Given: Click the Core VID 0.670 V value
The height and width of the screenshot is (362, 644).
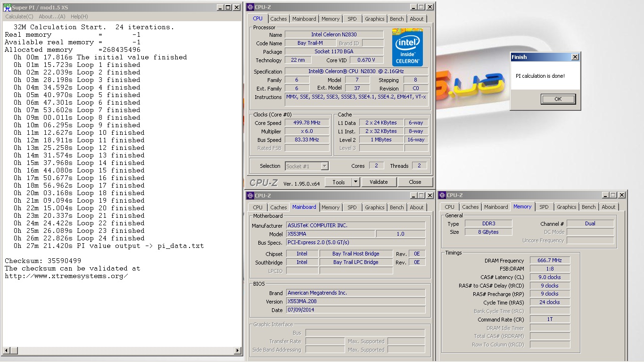Looking at the screenshot, I should 366,60.
